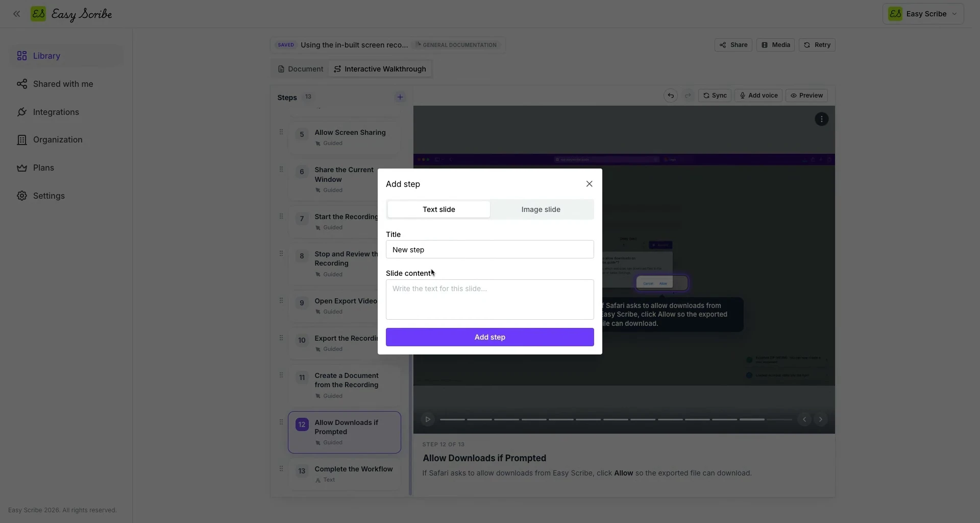
Task: Switch to the Document tab
Action: tap(300, 69)
